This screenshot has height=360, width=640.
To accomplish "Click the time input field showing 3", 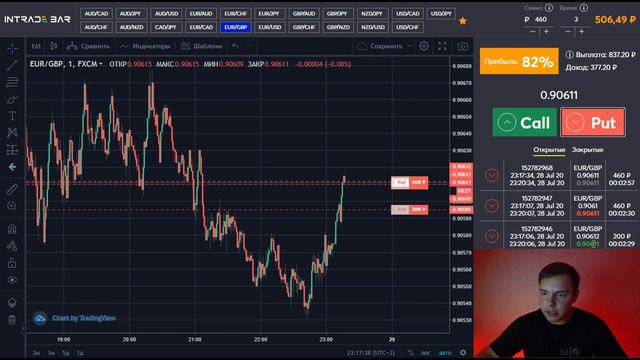I will (x=576, y=19).
